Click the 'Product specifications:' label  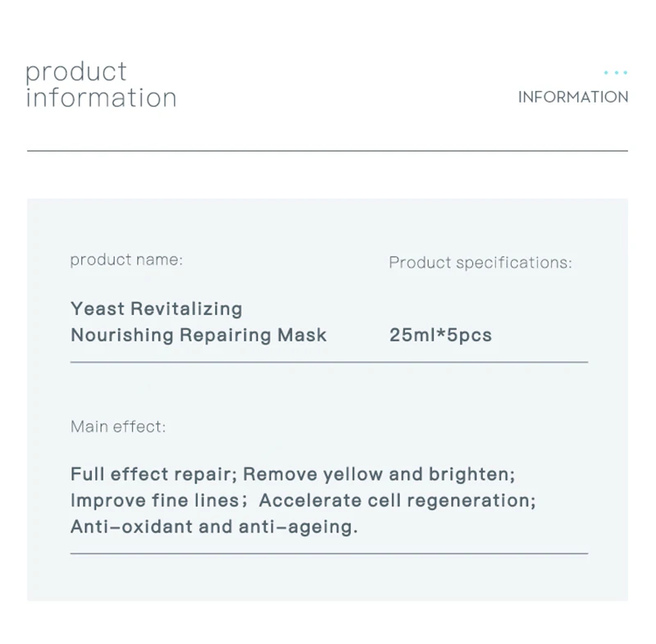point(480,263)
